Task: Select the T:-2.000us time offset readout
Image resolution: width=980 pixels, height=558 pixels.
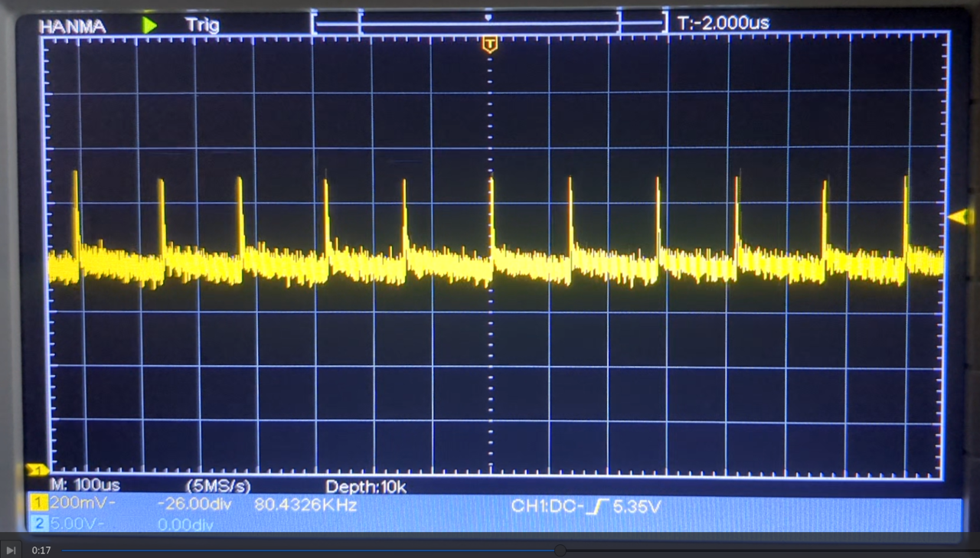Action: (724, 24)
